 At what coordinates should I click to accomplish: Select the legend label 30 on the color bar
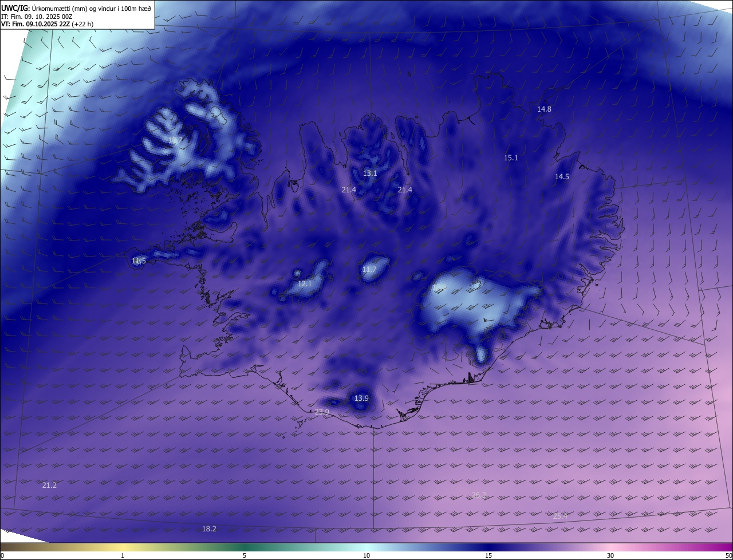(610, 555)
